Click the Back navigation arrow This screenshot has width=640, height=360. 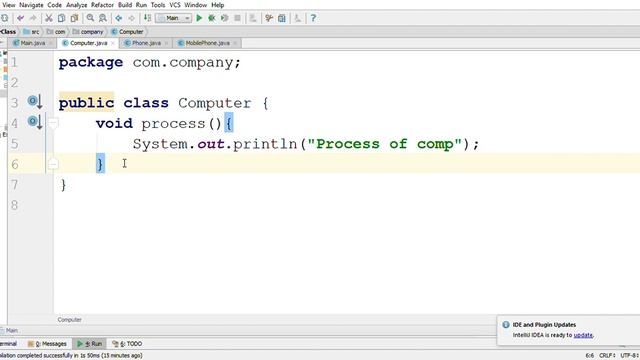coord(119,18)
